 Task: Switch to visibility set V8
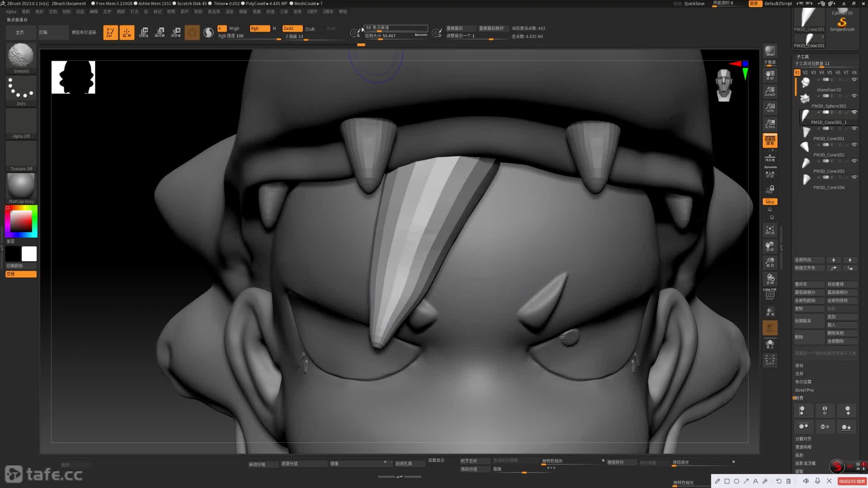854,72
